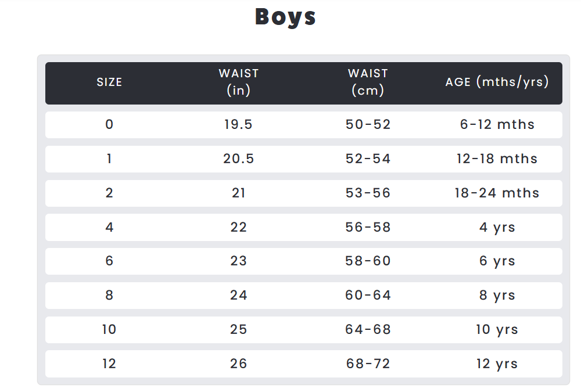
Task: Click the 64-68 waist cm value
Action: tap(368, 329)
